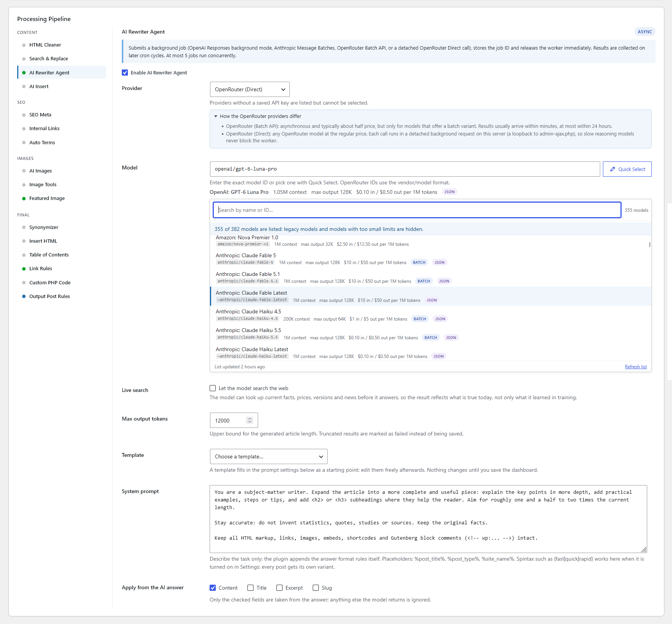
Task: Select Anthropic: Claude Haiku 5.5 model
Action: (x=430, y=334)
